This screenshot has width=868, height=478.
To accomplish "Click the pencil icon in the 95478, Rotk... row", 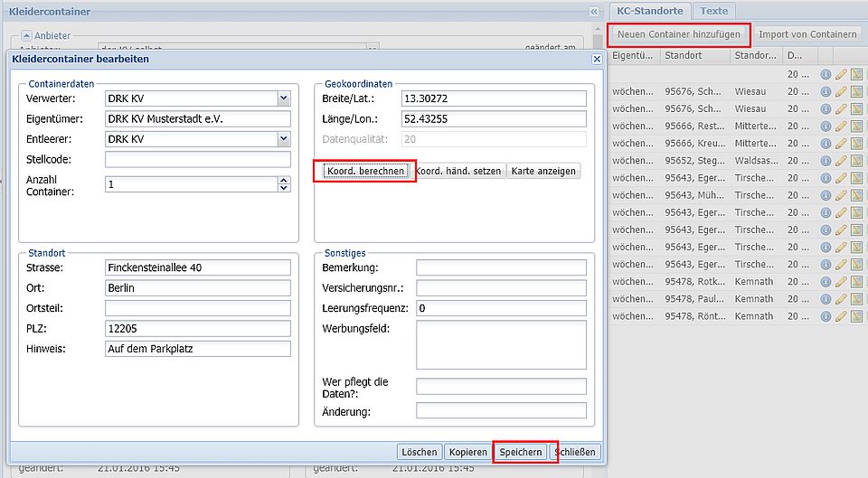I will [841, 282].
